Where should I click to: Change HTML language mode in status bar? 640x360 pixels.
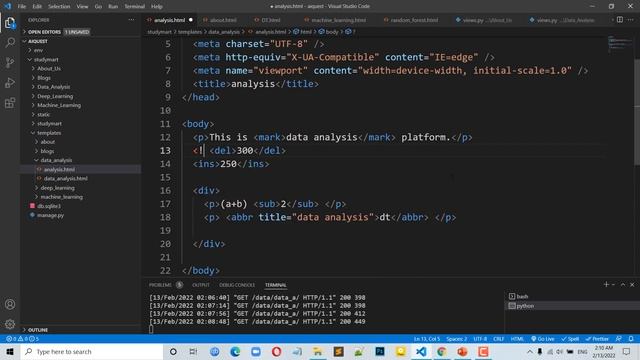[x=517, y=339]
